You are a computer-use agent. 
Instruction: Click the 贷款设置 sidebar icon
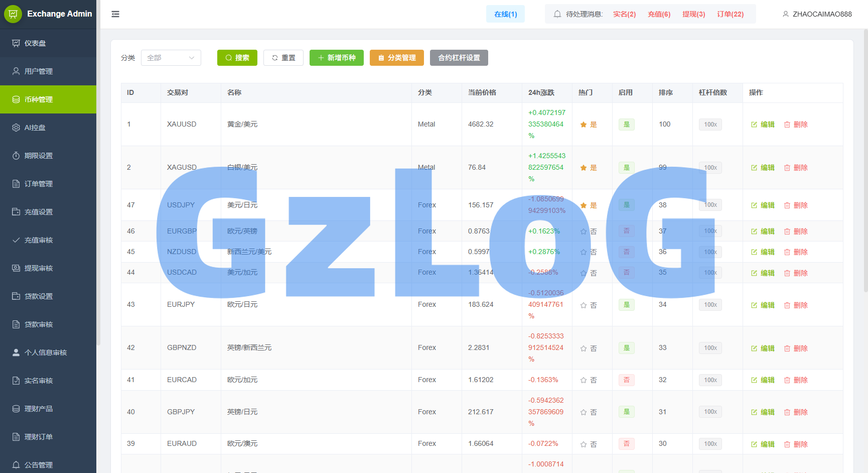click(16, 296)
